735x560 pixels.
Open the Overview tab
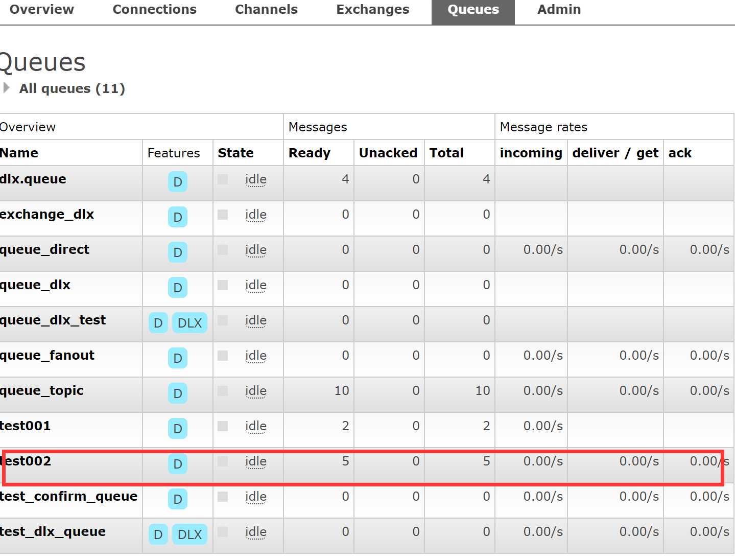pyautogui.click(x=42, y=10)
